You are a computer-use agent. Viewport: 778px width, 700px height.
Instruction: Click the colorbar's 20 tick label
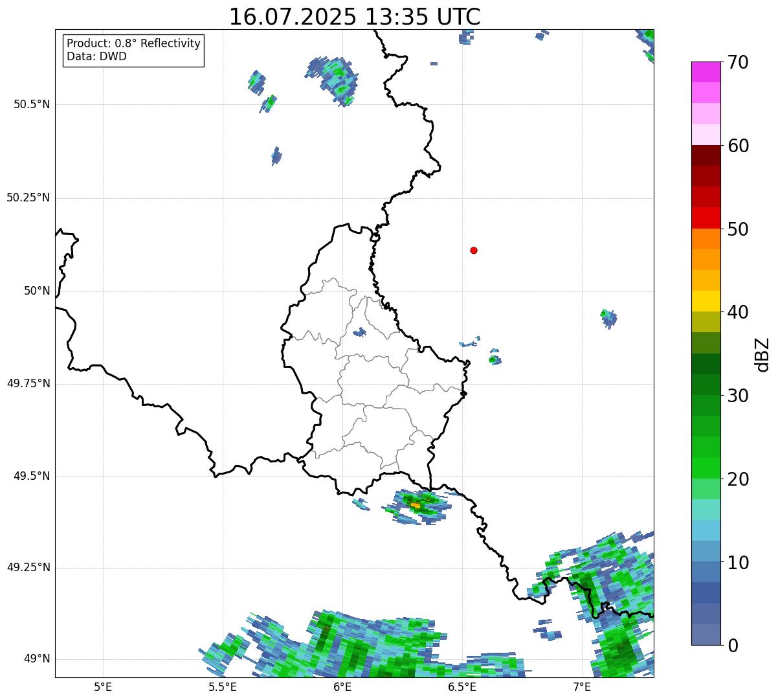click(x=738, y=479)
